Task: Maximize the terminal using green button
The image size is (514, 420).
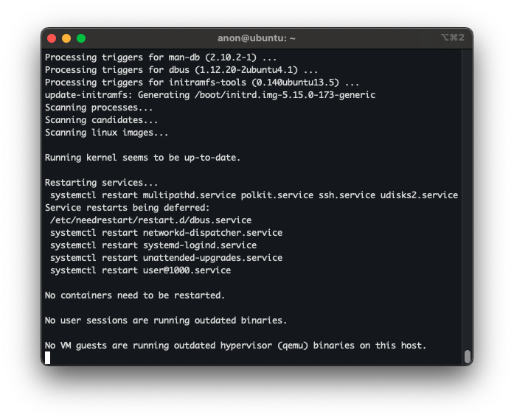Action: tap(81, 38)
